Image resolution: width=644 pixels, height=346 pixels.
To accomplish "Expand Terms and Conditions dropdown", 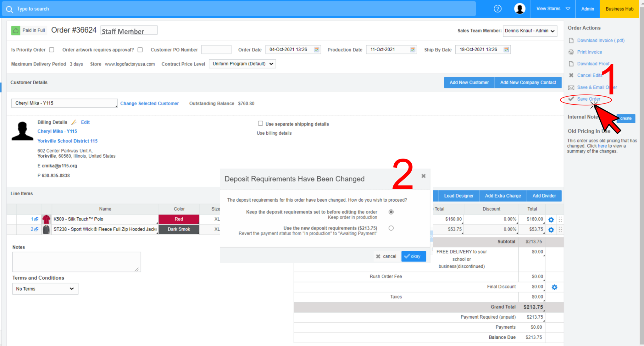I will (x=45, y=289).
